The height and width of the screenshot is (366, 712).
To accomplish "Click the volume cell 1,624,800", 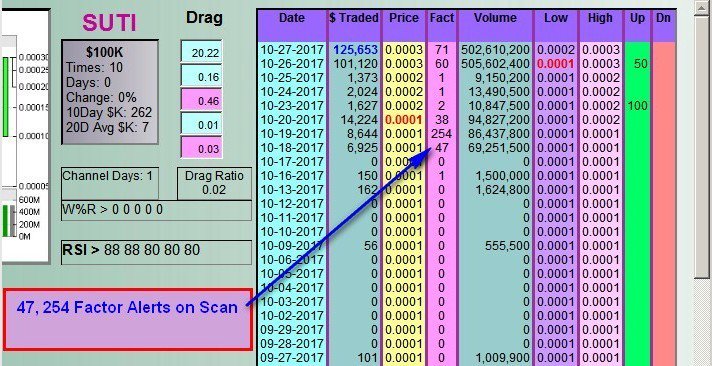I will [x=503, y=190].
